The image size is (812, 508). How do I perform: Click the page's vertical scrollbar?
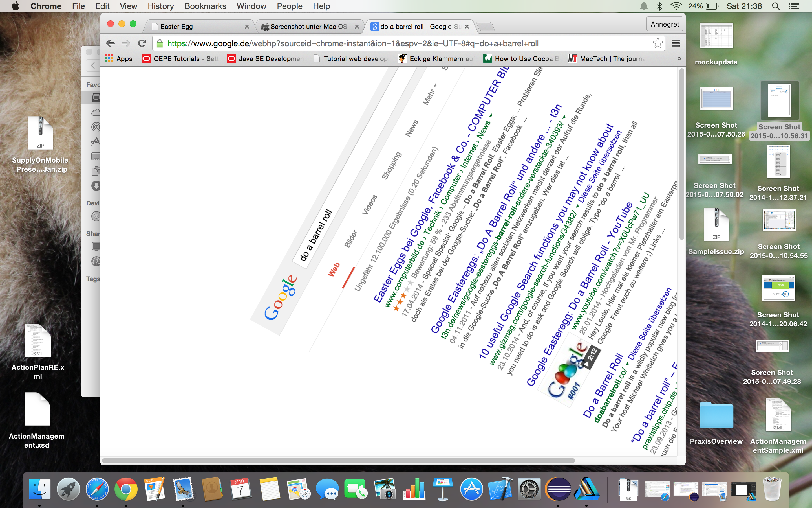pos(681,155)
